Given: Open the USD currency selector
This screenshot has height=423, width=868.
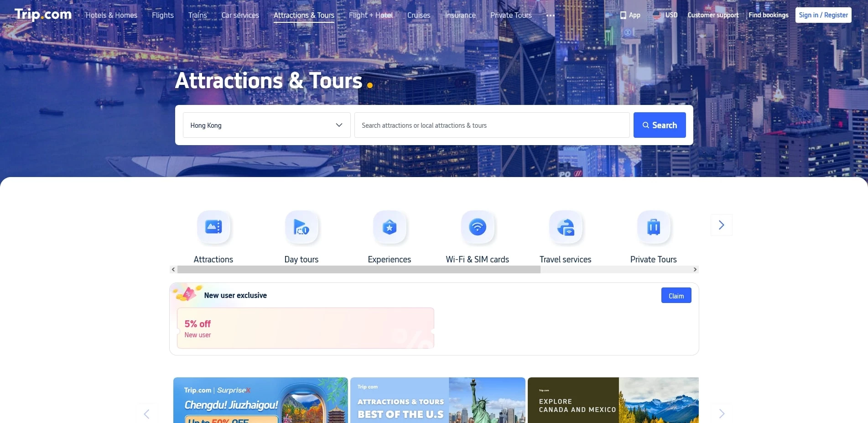Looking at the screenshot, I should click(665, 15).
